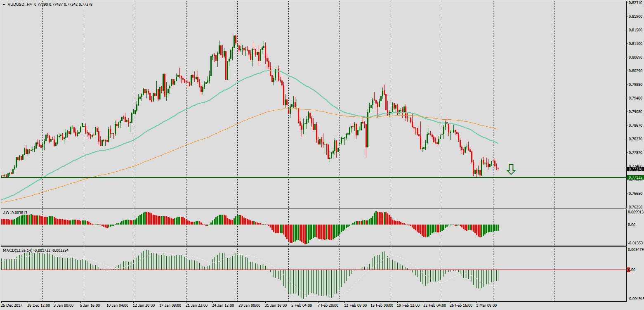Select the 1 Mar 08:00 time label
Image resolution: width=644 pixels, height=310 pixels.
[486, 306]
